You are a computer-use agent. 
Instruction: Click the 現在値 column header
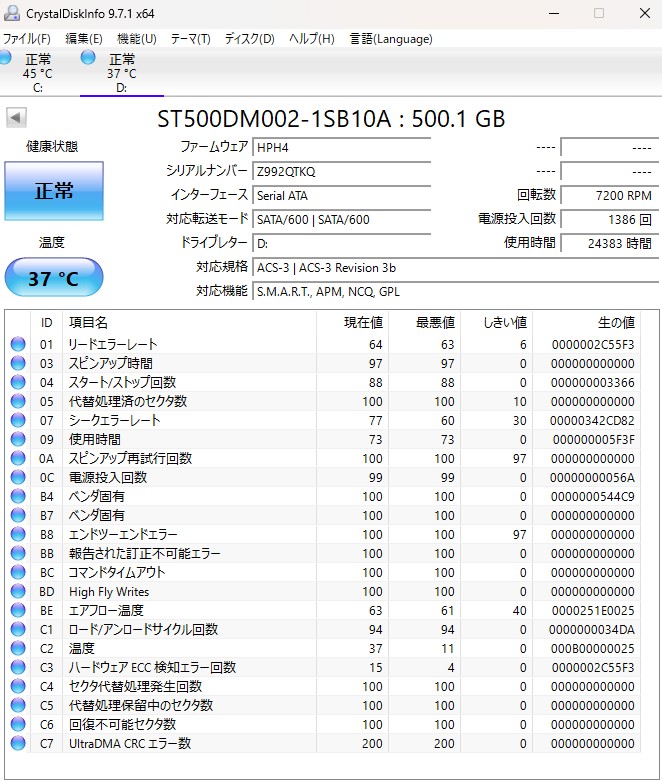353,323
